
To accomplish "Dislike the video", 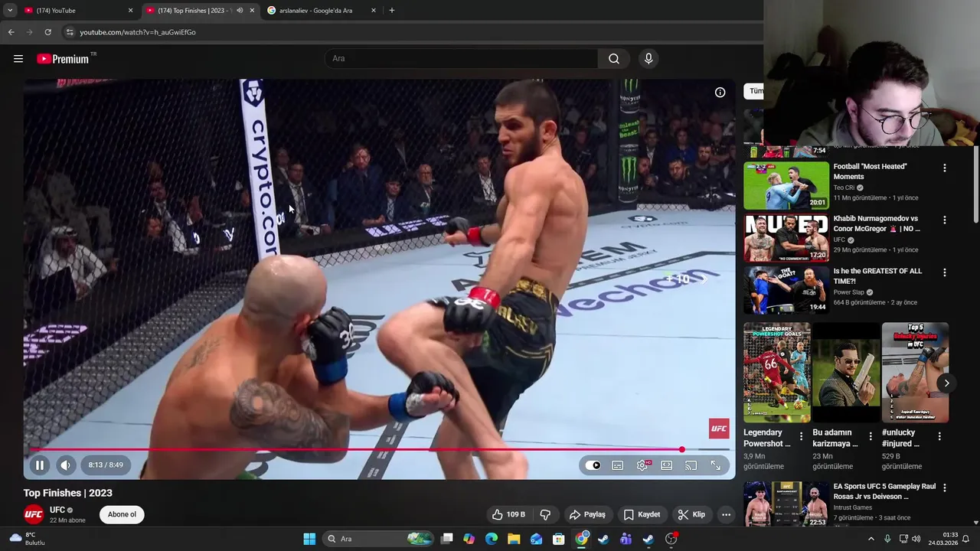I will (546, 514).
